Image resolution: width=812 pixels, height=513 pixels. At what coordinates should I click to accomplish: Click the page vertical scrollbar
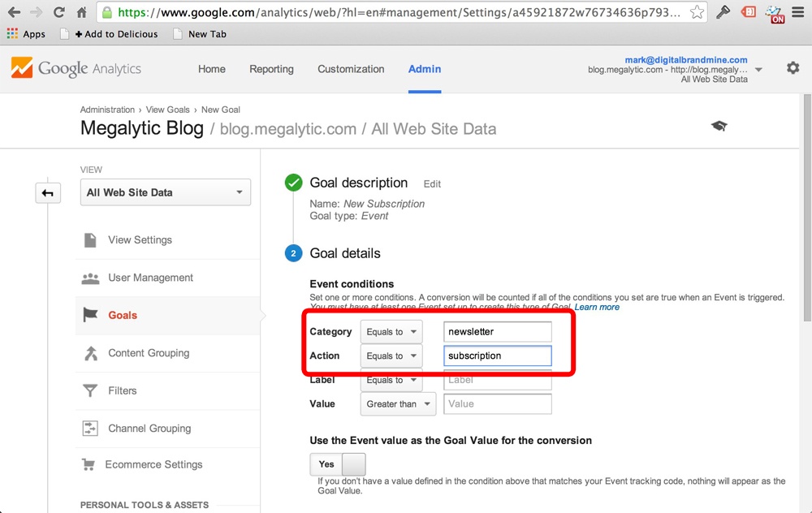click(807, 207)
